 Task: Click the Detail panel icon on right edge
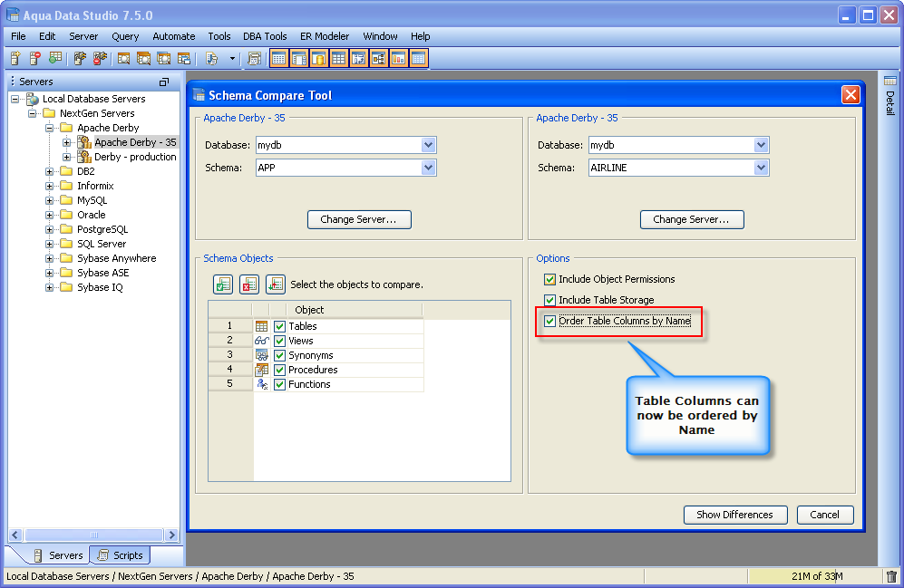point(890,81)
